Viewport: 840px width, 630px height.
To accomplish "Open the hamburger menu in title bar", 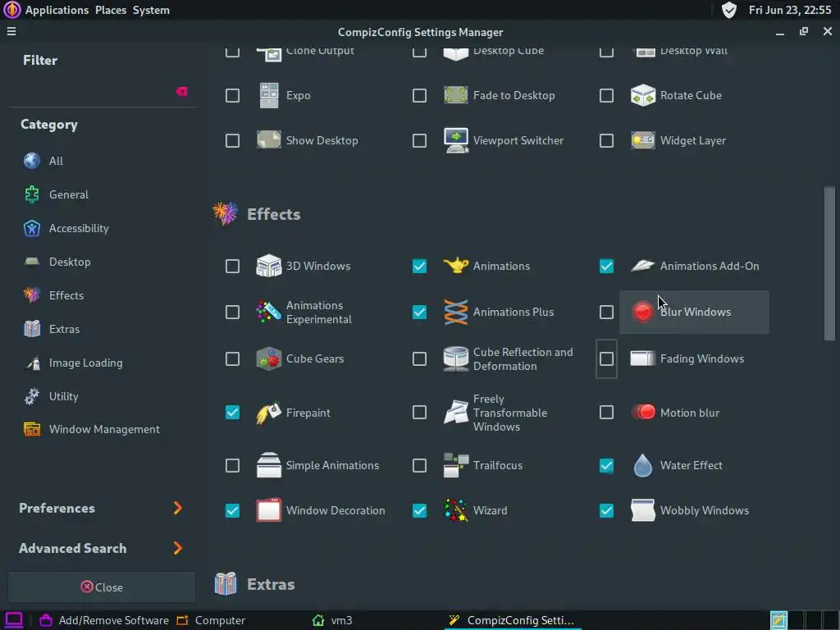I will coord(11,32).
